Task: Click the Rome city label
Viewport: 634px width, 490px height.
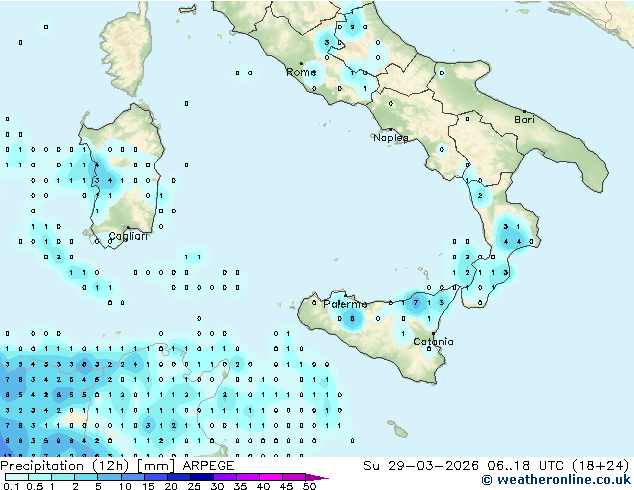Action: 301,72
